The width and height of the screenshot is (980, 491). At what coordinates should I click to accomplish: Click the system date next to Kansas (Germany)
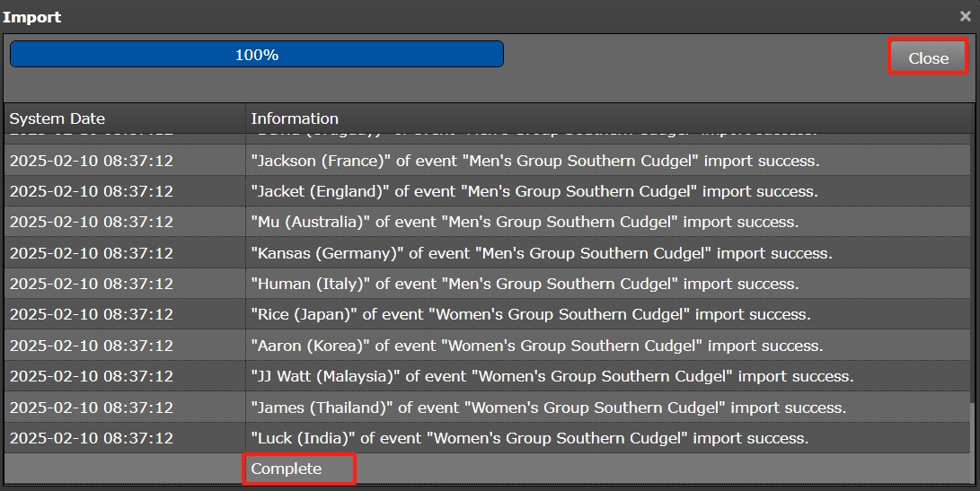[x=91, y=253]
